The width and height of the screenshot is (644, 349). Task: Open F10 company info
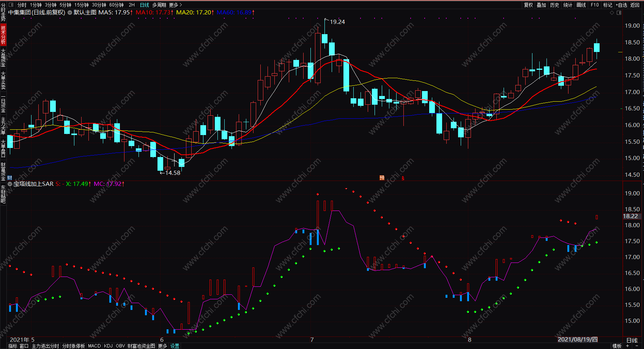click(x=595, y=5)
